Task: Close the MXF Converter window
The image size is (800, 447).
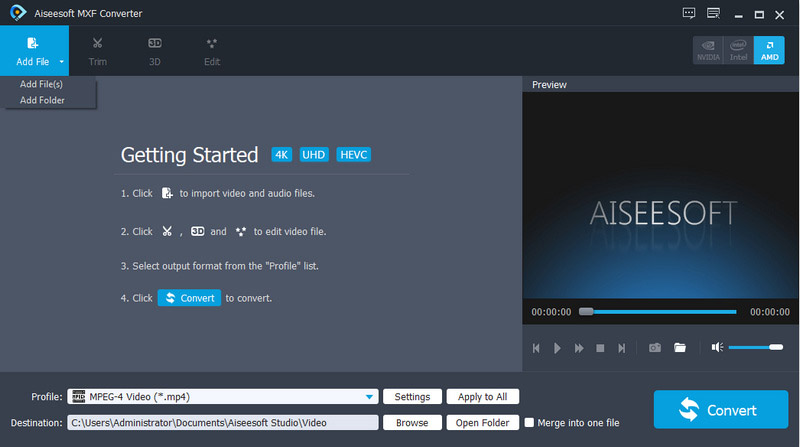Action: 780,15
